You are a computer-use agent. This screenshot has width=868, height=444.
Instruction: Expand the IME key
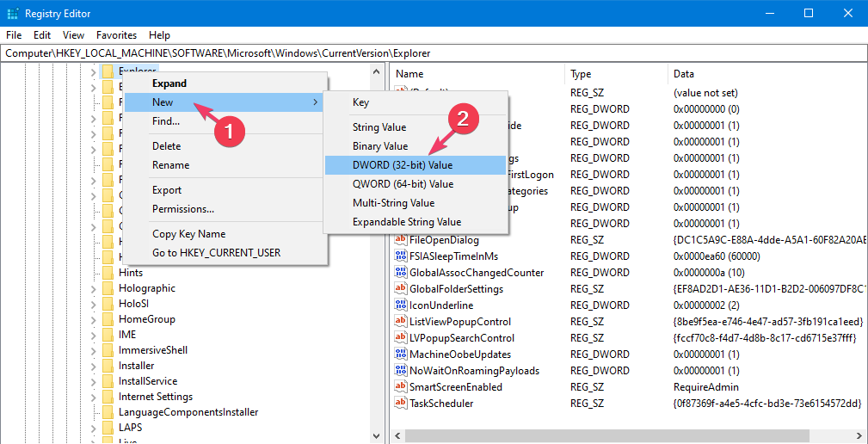coord(93,335)
